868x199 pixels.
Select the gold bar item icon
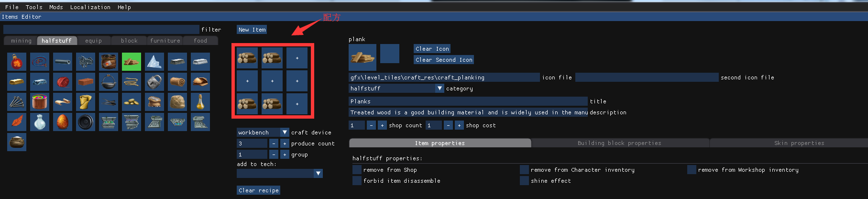[x=17, y=82]
